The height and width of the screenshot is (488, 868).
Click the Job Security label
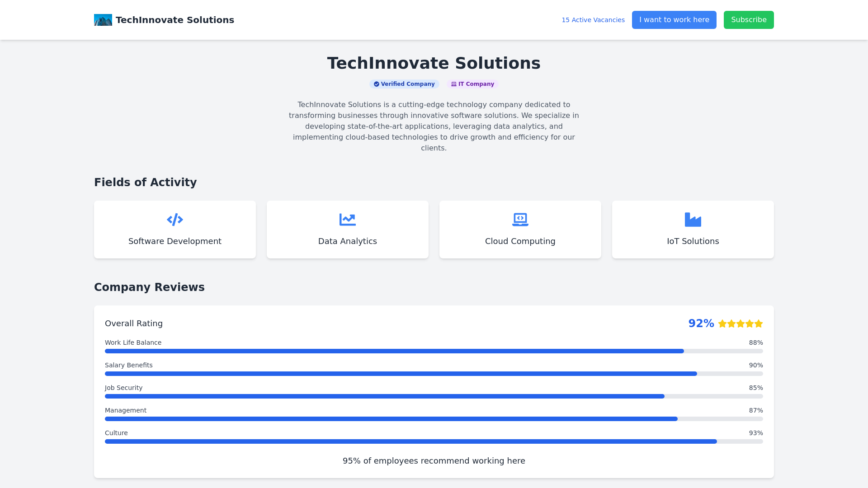pos(123,388)
